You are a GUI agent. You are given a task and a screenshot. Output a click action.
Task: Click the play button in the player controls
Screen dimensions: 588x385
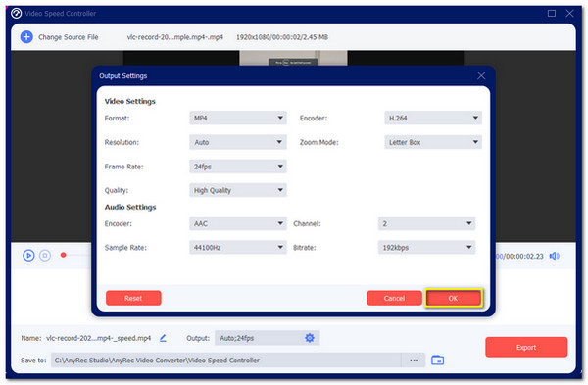pyautogui.click(x=28, y=256)
